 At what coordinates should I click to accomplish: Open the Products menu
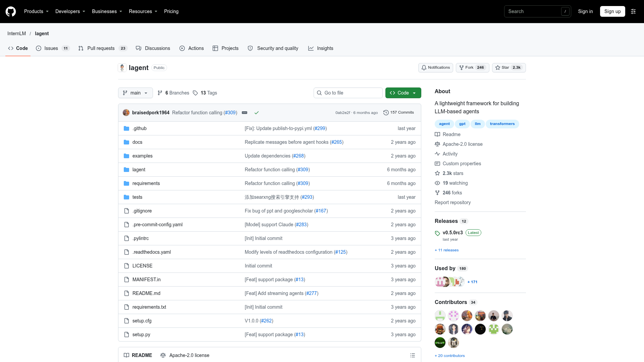36,11
